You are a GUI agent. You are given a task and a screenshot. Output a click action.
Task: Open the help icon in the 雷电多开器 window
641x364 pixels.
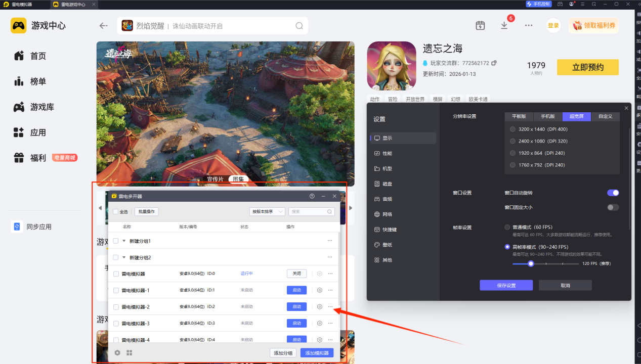(312, 196)
